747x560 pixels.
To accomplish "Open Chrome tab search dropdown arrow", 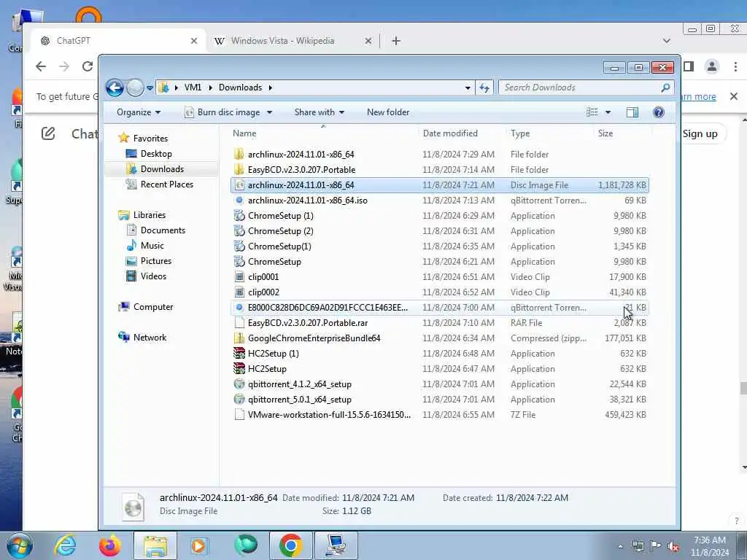I will [x=667, y=41].
